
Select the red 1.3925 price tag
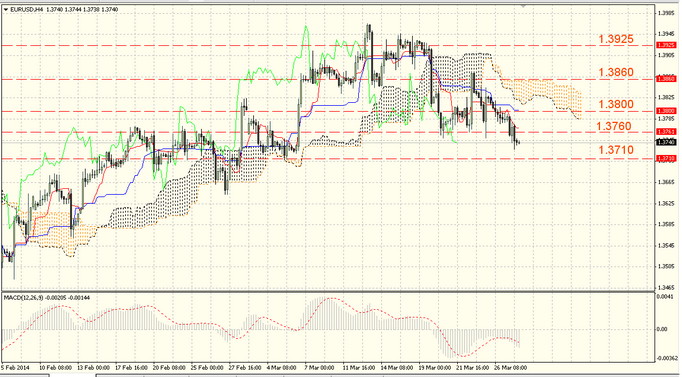(666, 45)
